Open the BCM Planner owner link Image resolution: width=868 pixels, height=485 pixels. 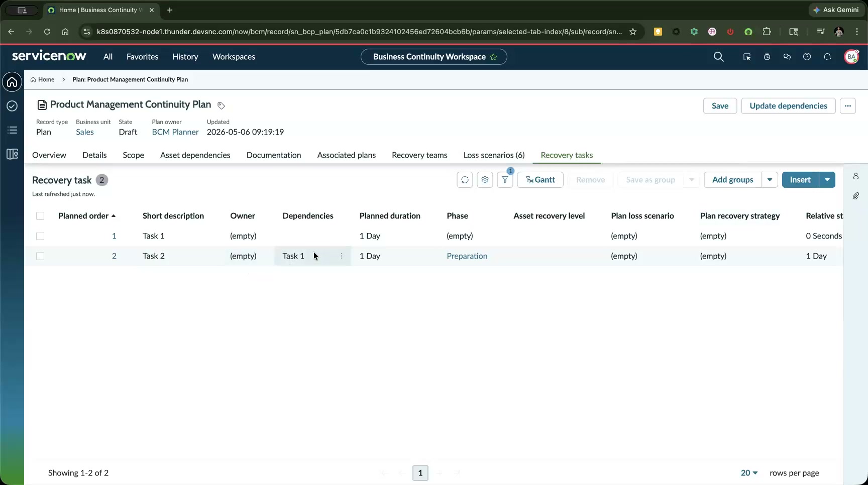coord(175,132)
